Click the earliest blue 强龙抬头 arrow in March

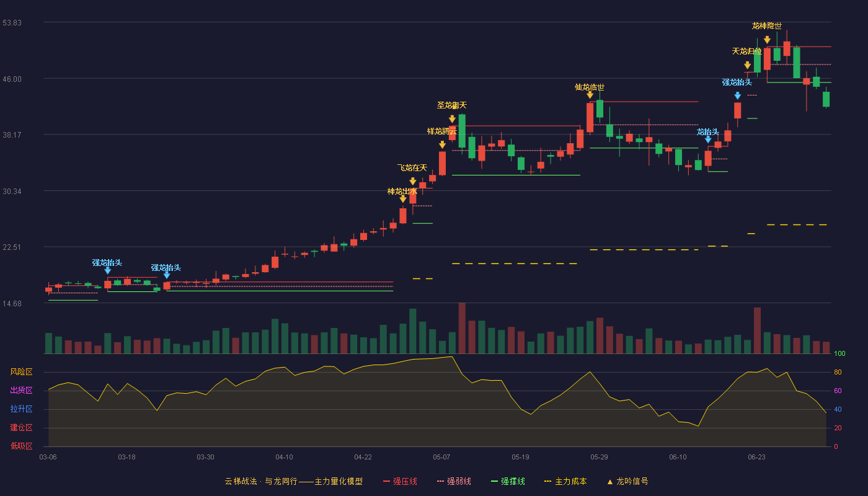pyautogui.click(x=108, y=270)
